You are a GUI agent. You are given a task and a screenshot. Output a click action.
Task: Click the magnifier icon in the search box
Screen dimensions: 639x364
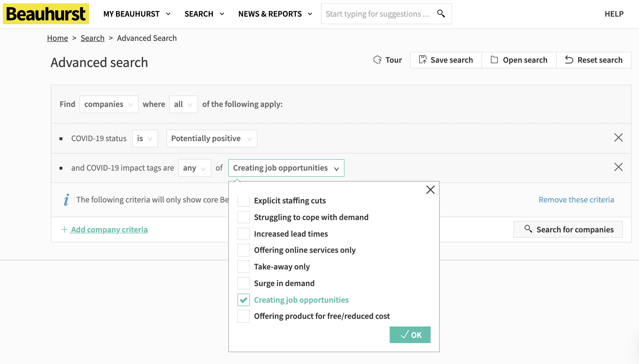pyautogui.click(x=441, y=13)
